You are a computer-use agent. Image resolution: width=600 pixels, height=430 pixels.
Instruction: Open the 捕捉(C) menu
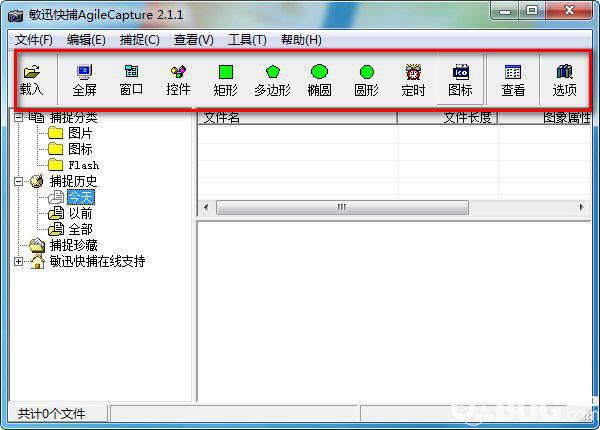click(139, 40)
